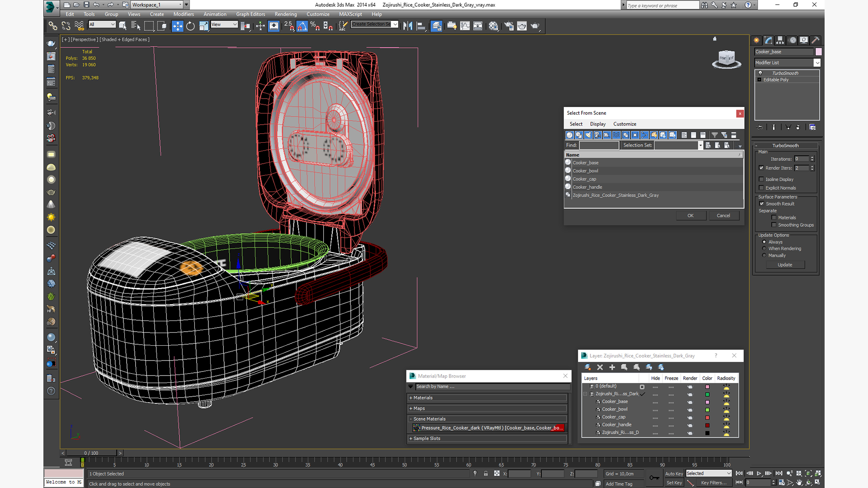Open the Rendering menu

[286, 14]
